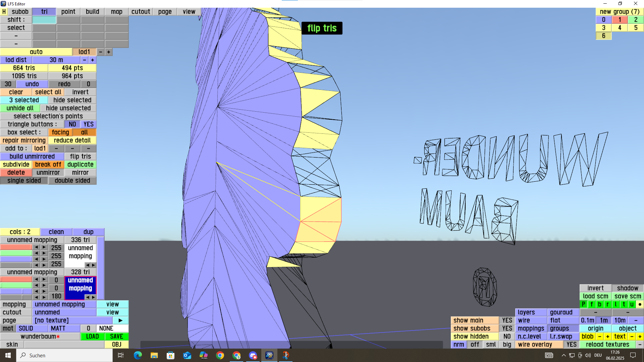
Task: Click the flip tris button
Action: coord(80,157)
